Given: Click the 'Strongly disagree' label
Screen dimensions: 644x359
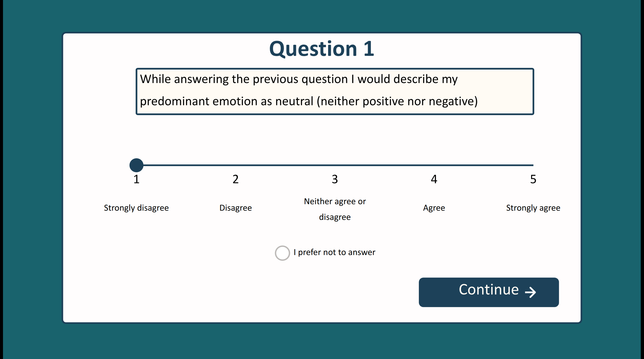Looking at the screenshot, I should 136,208.
